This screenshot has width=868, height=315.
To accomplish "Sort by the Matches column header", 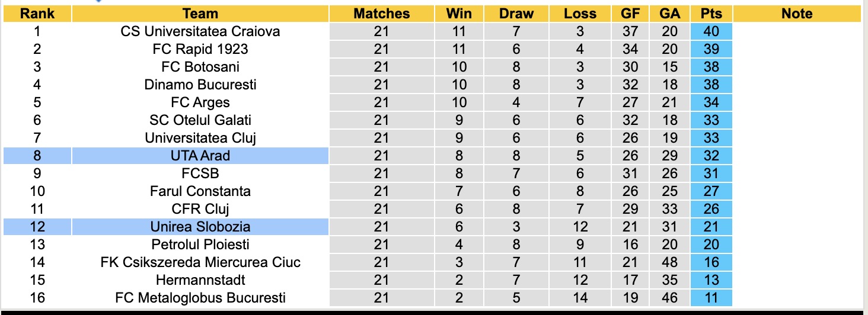I will (381, 14).
